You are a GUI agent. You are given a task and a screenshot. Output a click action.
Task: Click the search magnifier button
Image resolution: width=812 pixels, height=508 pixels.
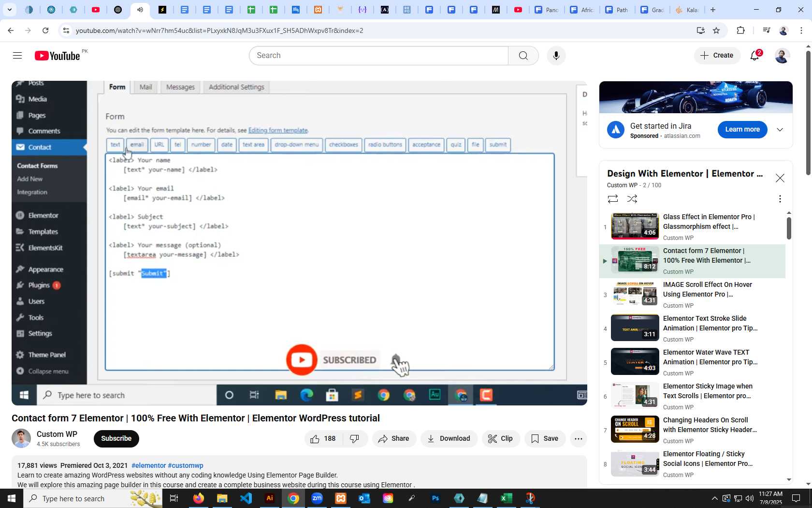[523, 56]
